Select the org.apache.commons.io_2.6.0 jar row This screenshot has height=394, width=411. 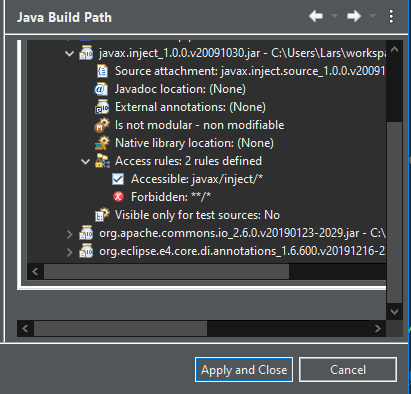[x=242, y=233]
